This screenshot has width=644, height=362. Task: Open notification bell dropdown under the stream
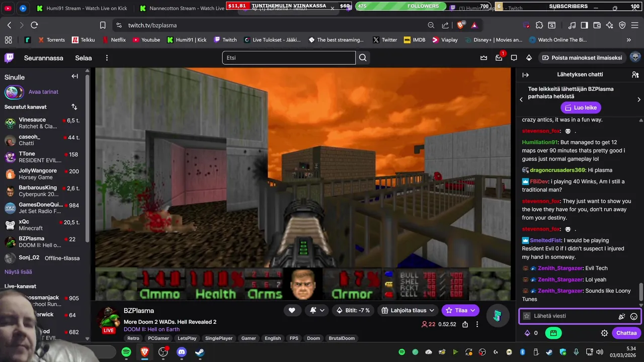tap(317, 311)
